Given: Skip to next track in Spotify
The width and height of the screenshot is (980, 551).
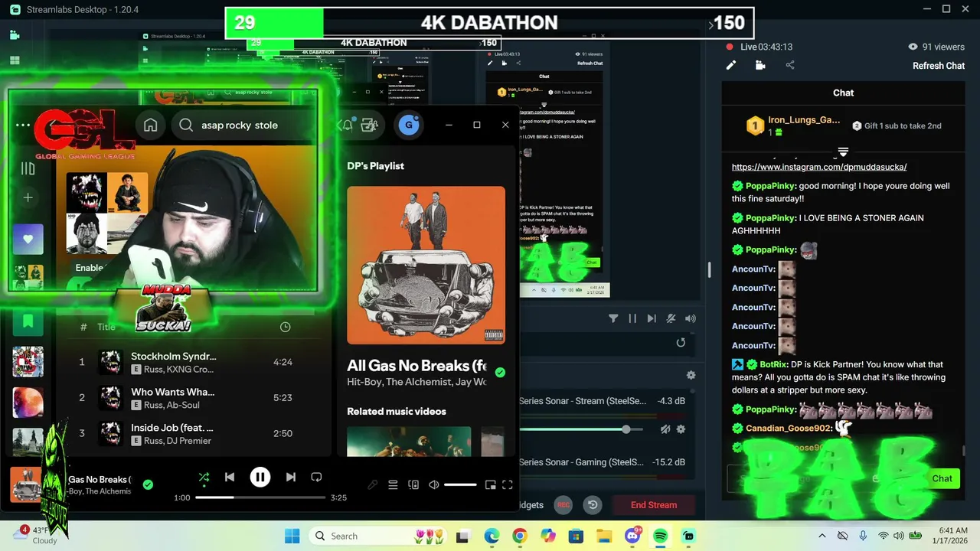Looking at the screenshot, I should coord(291,478).
